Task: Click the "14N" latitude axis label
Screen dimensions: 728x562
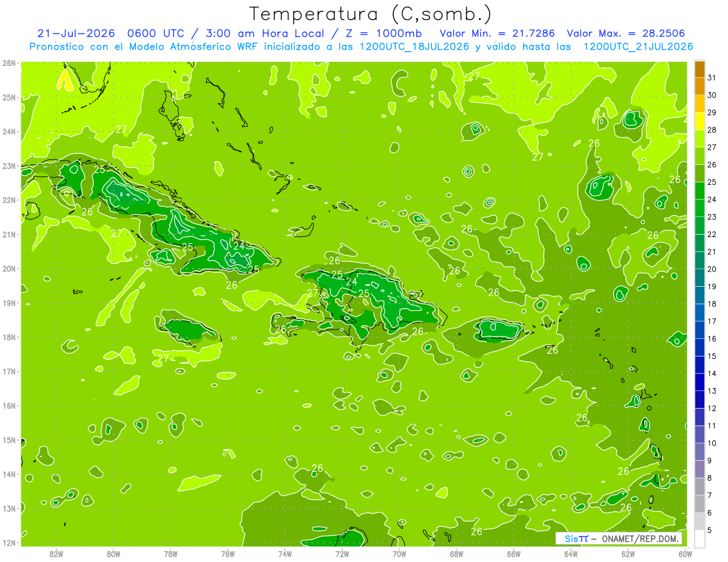Action: click(9, 474)
